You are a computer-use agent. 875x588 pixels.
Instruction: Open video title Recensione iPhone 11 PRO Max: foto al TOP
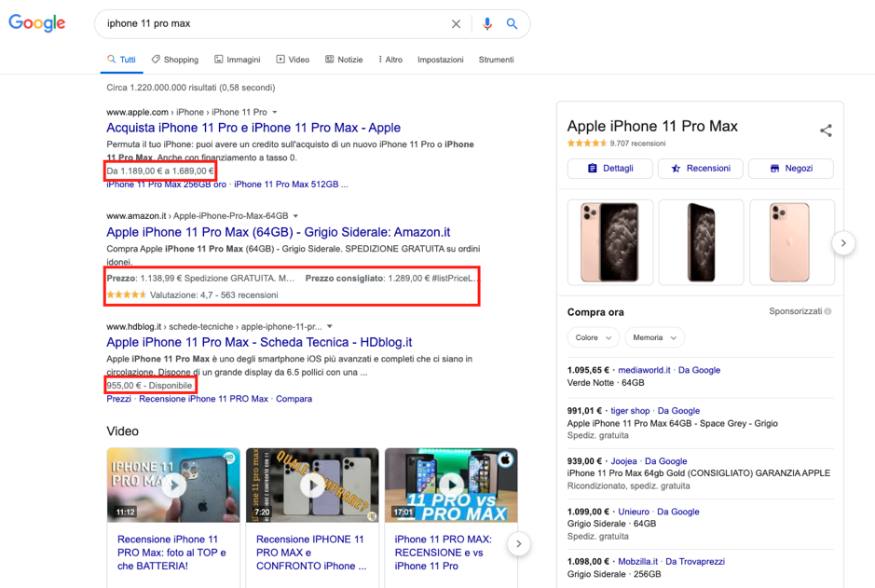(171, 553)
